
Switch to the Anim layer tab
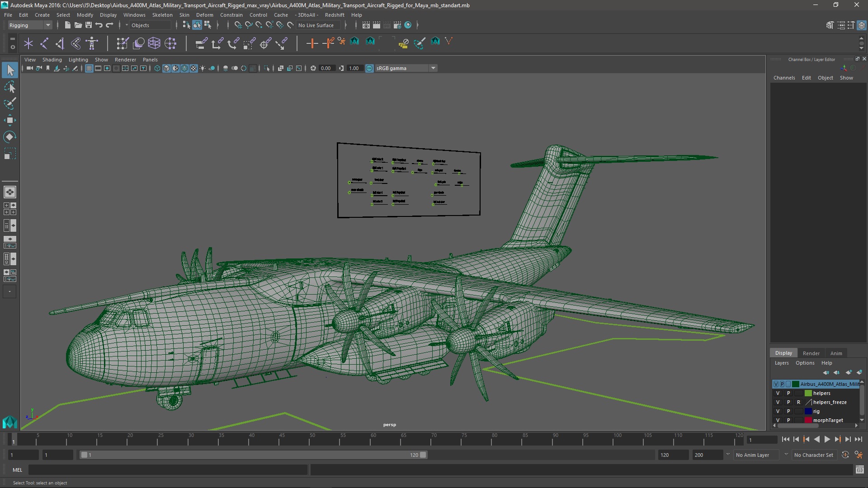pos(836,353)
